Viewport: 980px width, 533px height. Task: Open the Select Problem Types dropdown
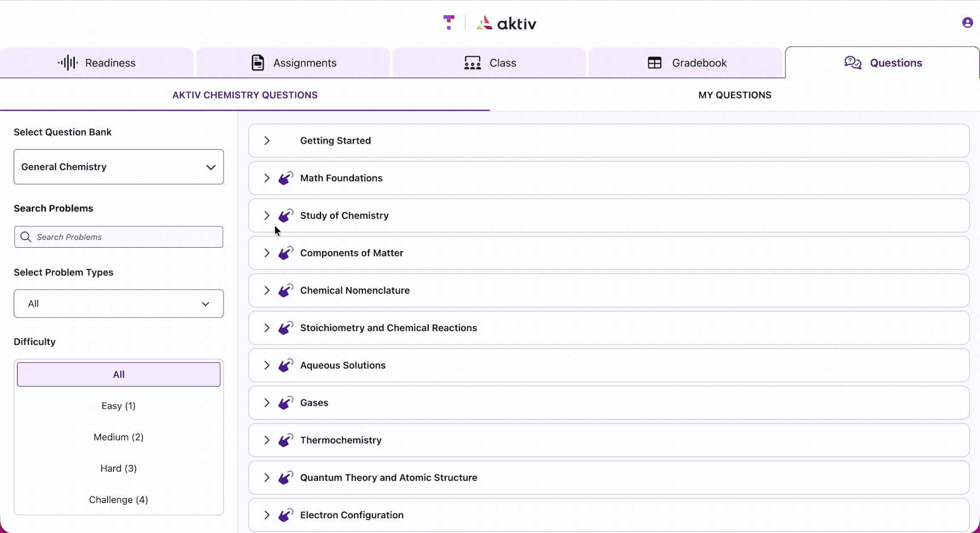[x=119, y=304]
